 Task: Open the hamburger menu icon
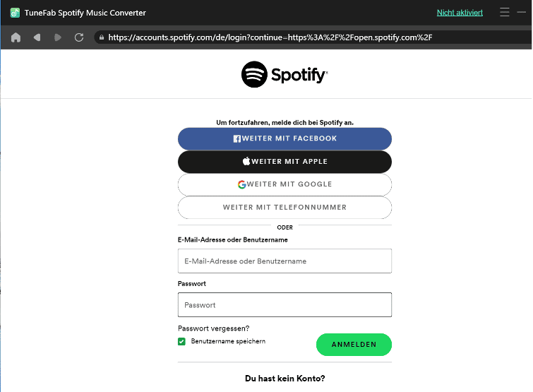505,12
